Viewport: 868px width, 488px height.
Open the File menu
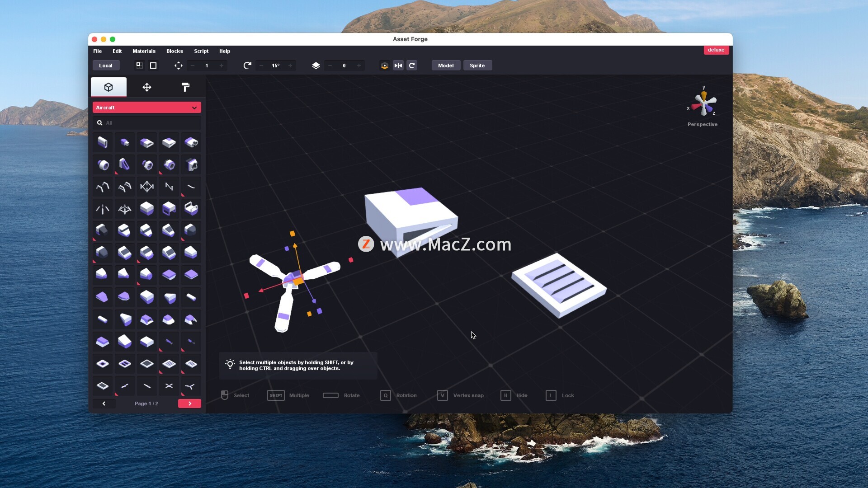click(x=97, y=51)
